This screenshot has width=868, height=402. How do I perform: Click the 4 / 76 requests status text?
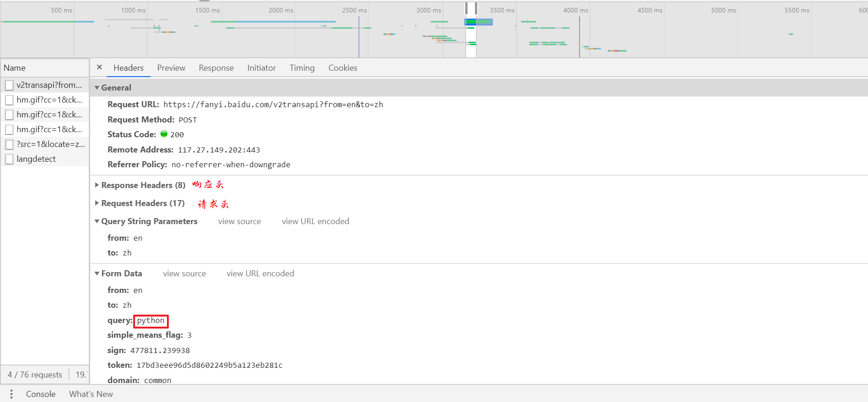[x=35, y=375]
